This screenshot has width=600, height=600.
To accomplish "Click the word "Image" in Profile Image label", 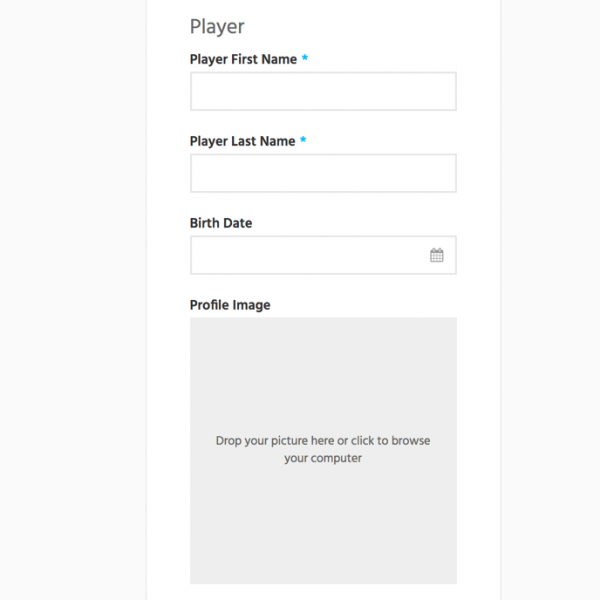I will click(x=251, y=305).
